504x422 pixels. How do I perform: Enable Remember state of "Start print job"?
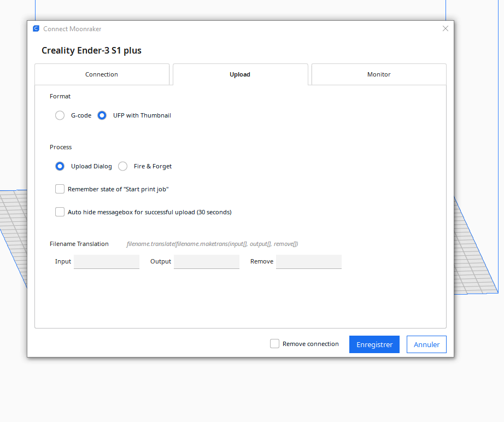(x=60, y=189)
